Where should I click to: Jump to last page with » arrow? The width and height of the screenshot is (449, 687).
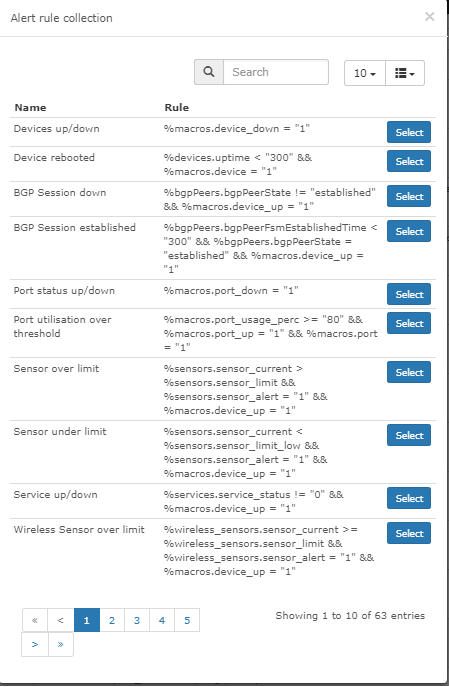[x=60, y=645]
